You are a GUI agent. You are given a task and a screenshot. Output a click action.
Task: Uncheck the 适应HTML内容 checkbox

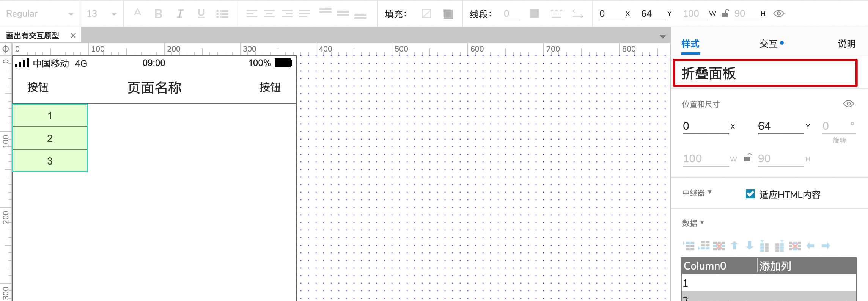(750, 194)
